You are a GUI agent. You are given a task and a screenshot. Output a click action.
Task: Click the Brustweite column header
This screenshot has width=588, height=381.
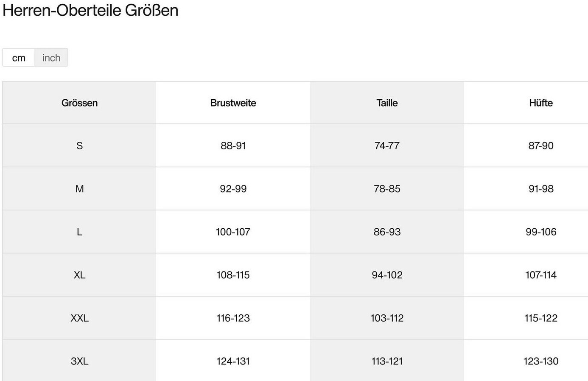coord(233,103)
